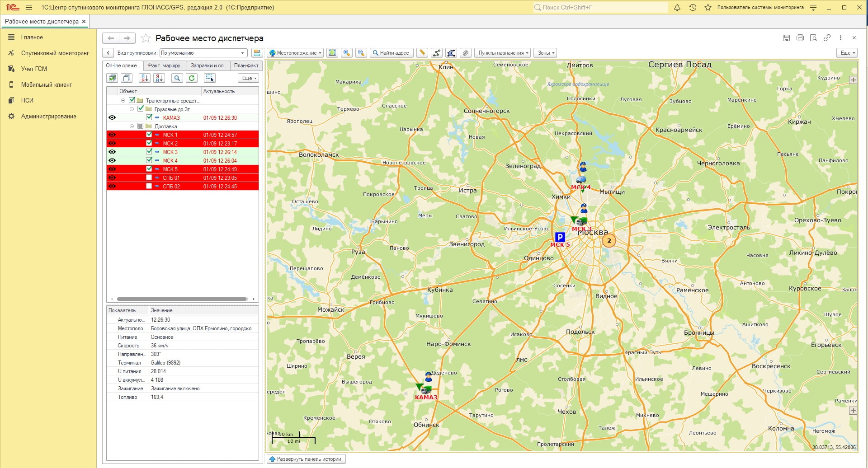This screenshot has height=468, width=868.
Task: Collapse the Транспортные средства tree node
Action: [123, 100]
